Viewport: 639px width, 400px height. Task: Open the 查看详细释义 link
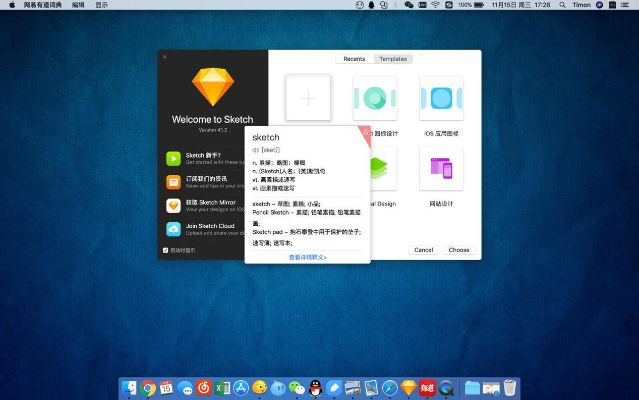[x=308, y=257]
